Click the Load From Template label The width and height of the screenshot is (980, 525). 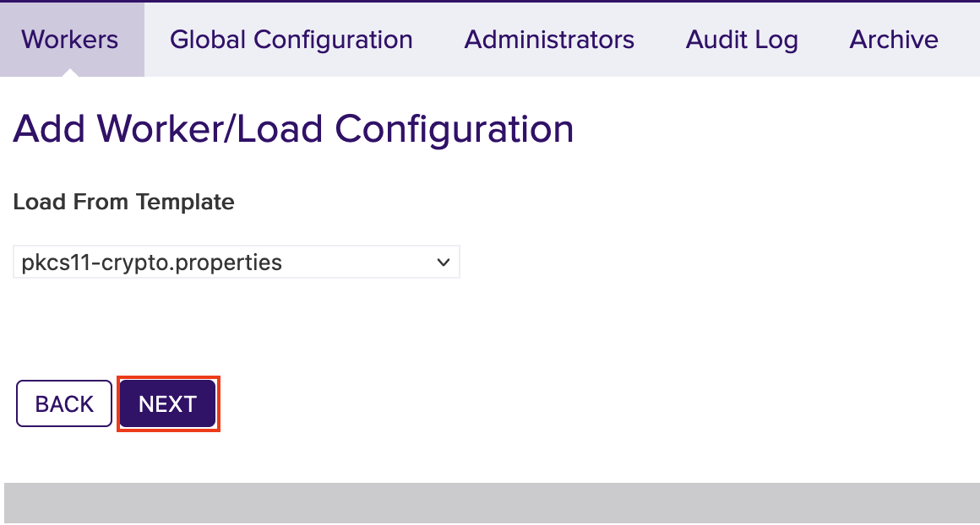pyautogui.click(x=123, y=202)
